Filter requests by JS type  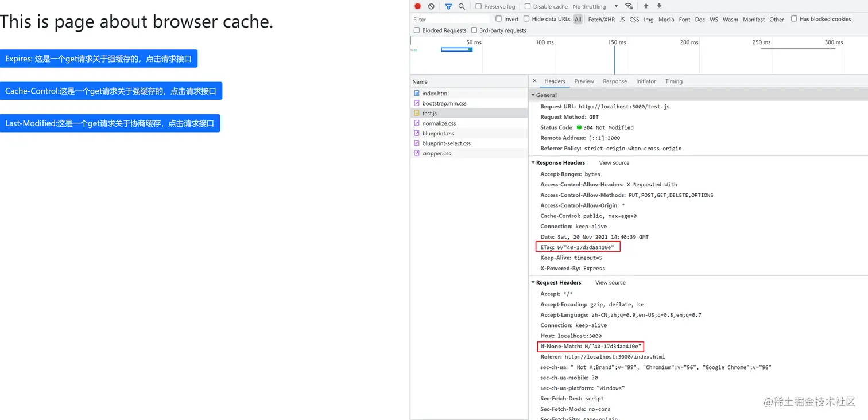tap(622, 20)
